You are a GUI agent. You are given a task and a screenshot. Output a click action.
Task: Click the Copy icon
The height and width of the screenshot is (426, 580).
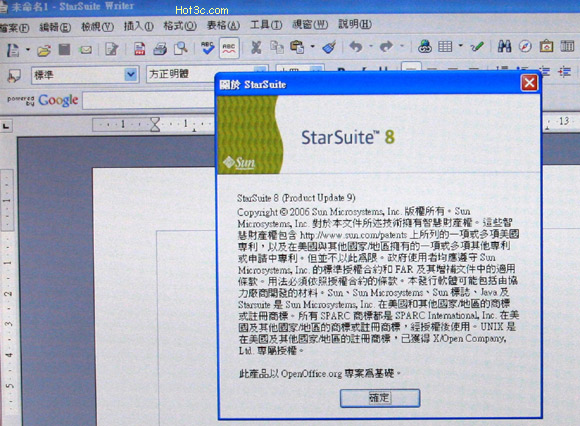click(276, 47)
